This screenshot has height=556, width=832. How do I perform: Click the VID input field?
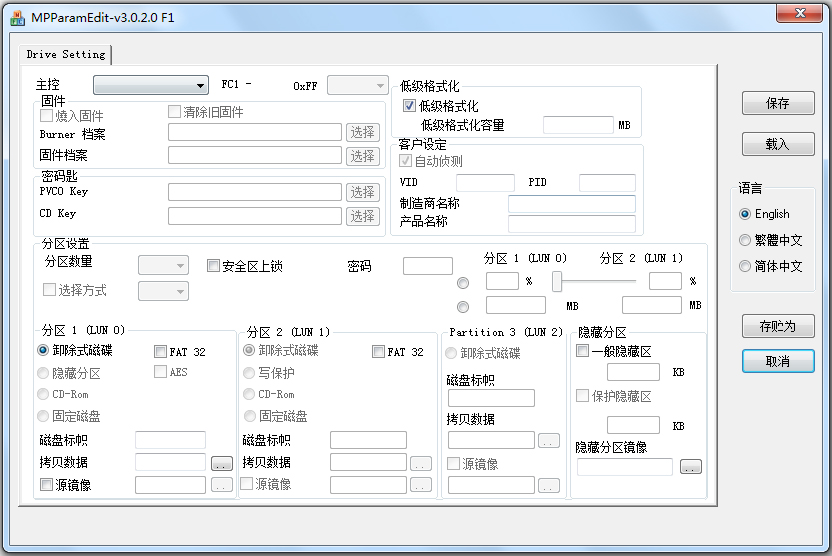[486, 183]
